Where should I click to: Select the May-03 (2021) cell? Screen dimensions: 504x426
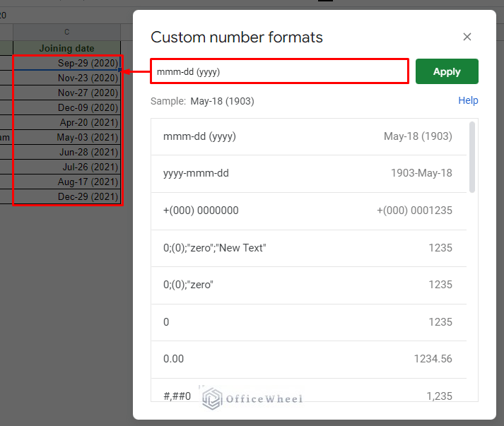click(67, 137)
